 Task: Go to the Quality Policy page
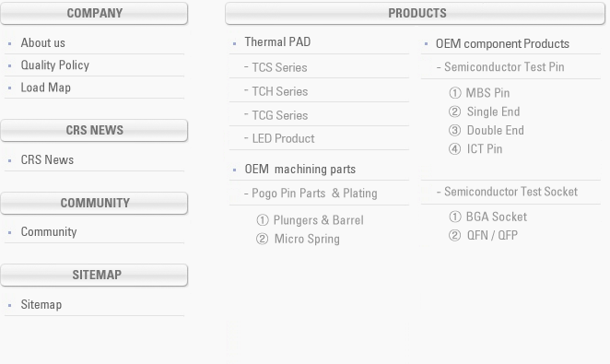point(55,65)
